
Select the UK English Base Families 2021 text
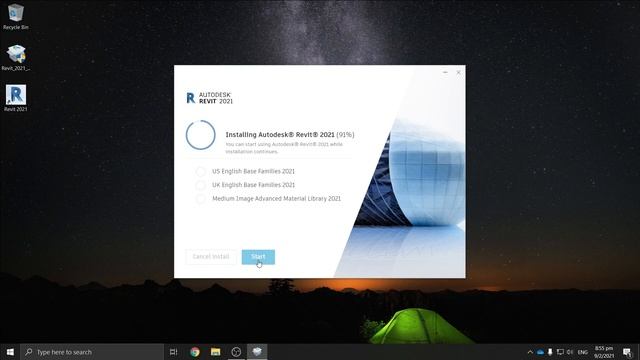pyautogui.click(x=253, y=185)
